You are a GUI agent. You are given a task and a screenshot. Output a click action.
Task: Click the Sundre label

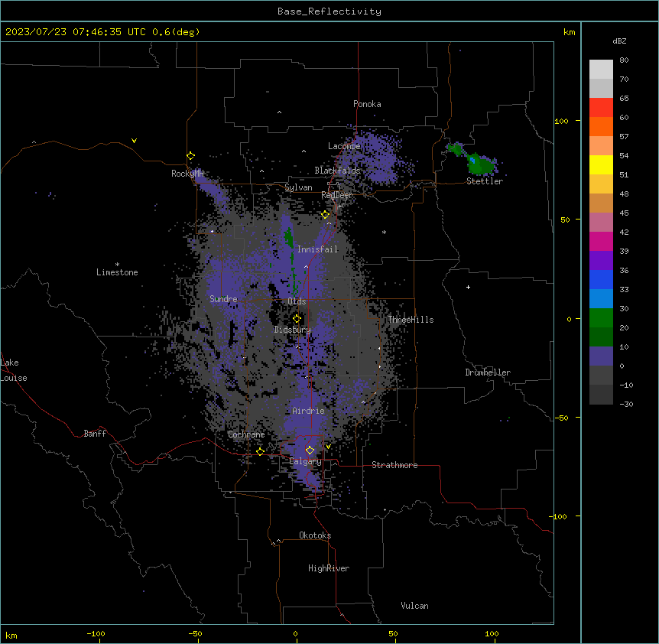(x=223, y=299)
